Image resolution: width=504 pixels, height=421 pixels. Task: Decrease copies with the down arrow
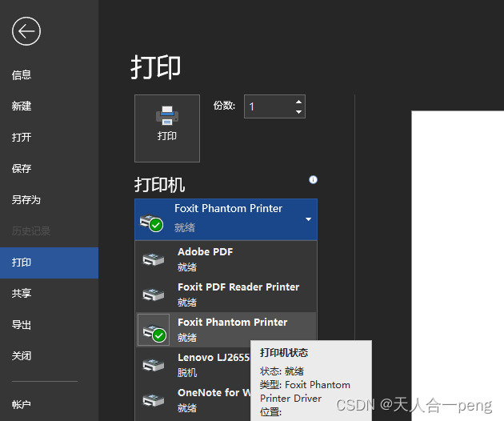pyautogui.click(x=298, y=112)
